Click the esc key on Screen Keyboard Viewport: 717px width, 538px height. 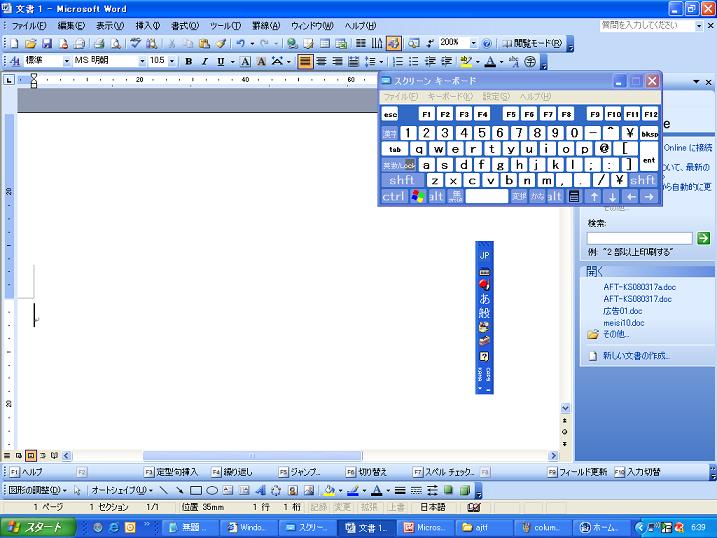pos(390,114)
